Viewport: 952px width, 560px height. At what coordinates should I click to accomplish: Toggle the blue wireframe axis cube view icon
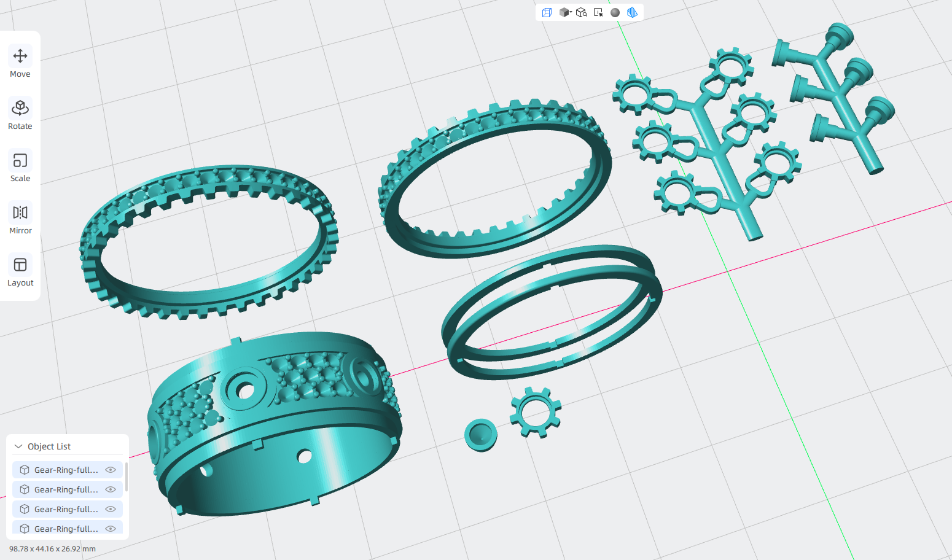tap(547, 12)
